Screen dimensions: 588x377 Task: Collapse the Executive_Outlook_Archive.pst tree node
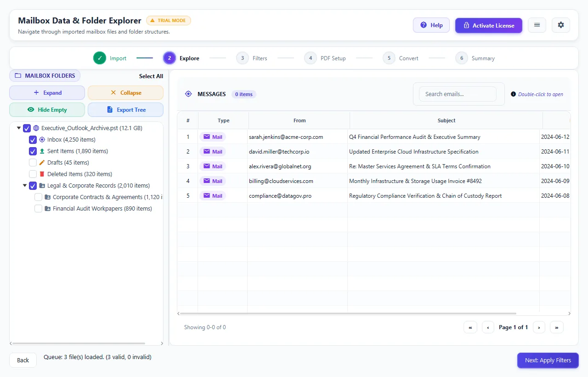pos(19,128)
